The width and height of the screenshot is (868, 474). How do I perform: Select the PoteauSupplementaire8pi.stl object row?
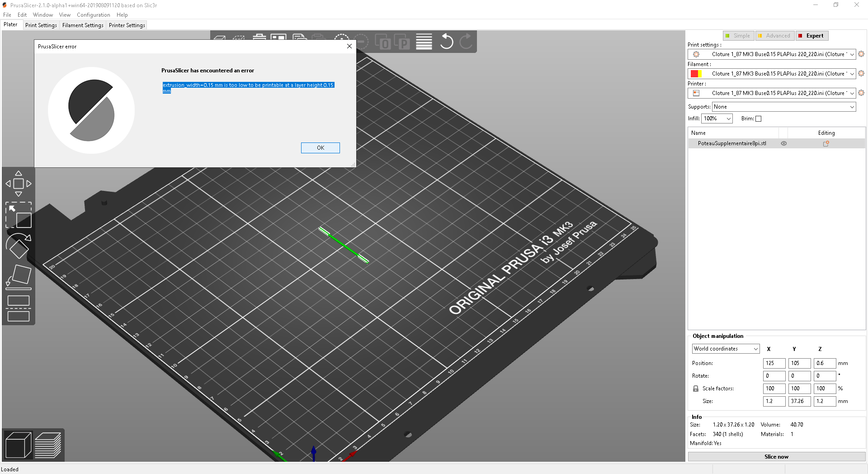[776, 143]
